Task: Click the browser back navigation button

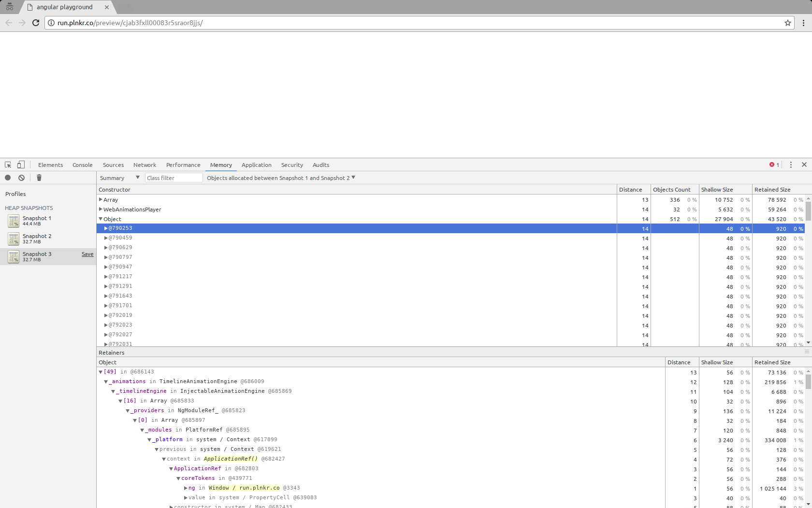Action: click(x=8, y=23)
